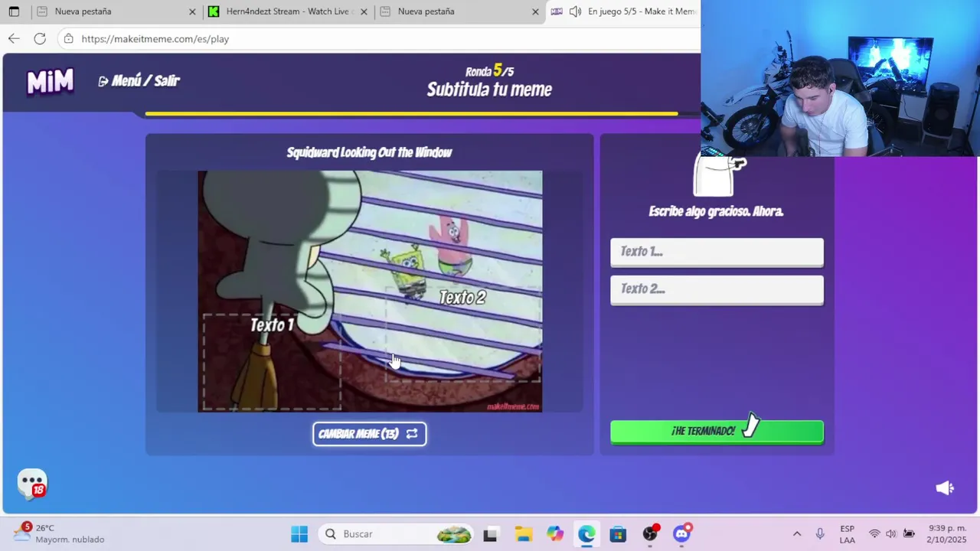Focus the Texto 2 input field
This screenshot has width=980, height=551.
point(717,289)
